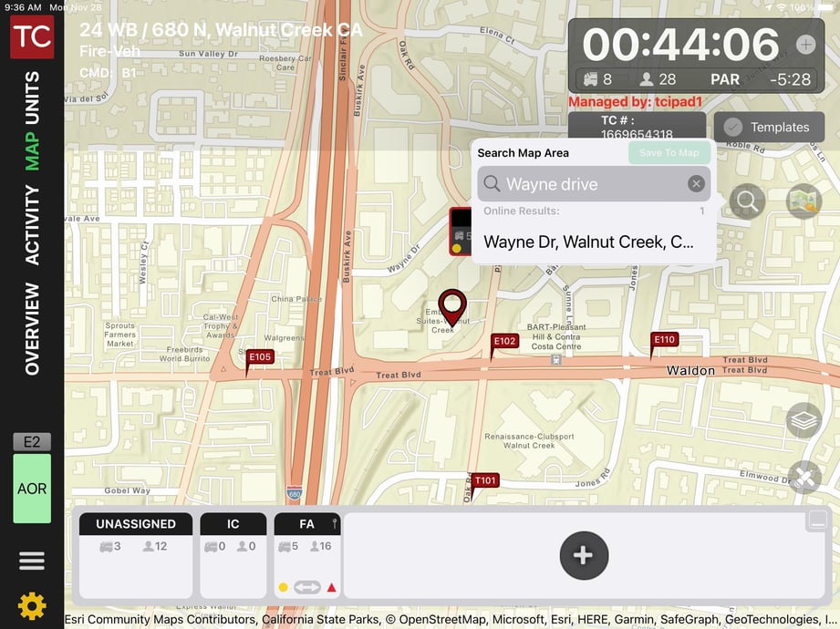Clear the Wayne drive search text

[x=696, y=184]
